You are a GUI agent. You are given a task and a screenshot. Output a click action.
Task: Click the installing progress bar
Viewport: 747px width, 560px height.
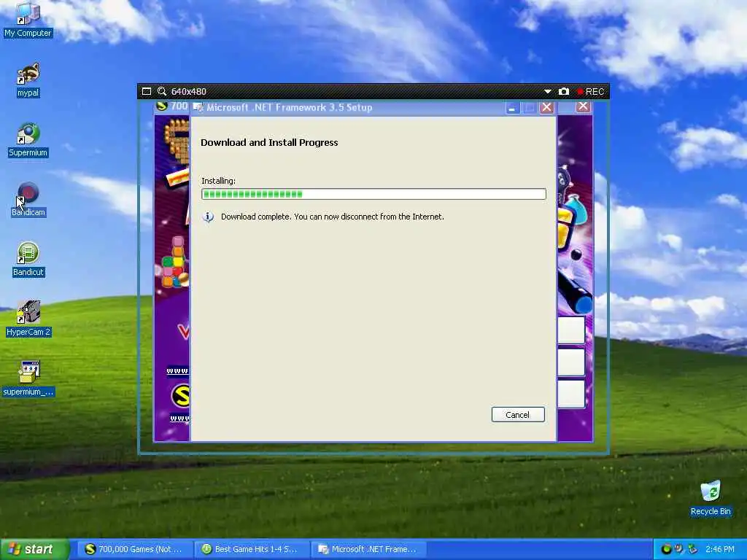(x=373, y=194)
